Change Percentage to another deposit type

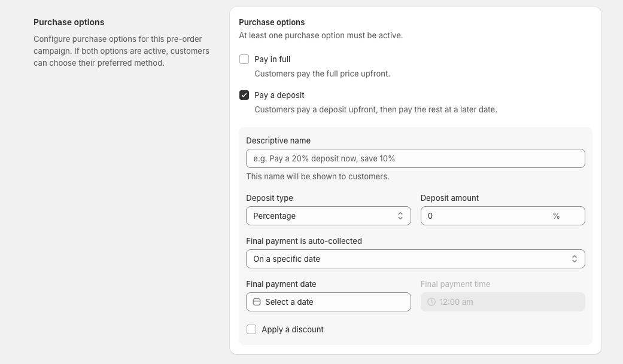click(x=328, y=215)
